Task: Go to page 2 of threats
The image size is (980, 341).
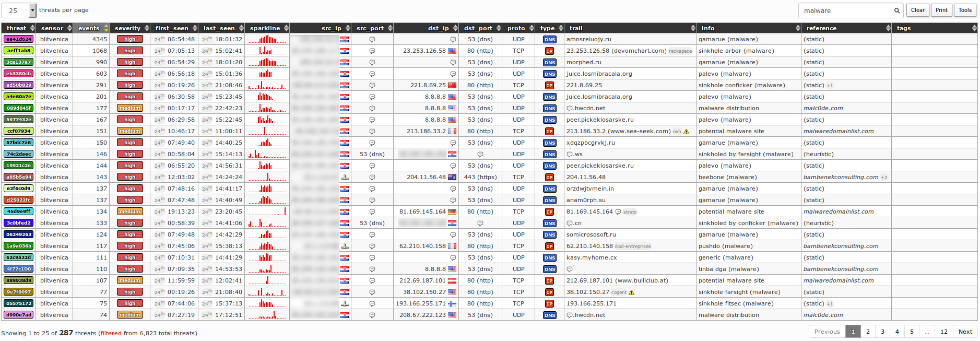Action: point(868,332)
